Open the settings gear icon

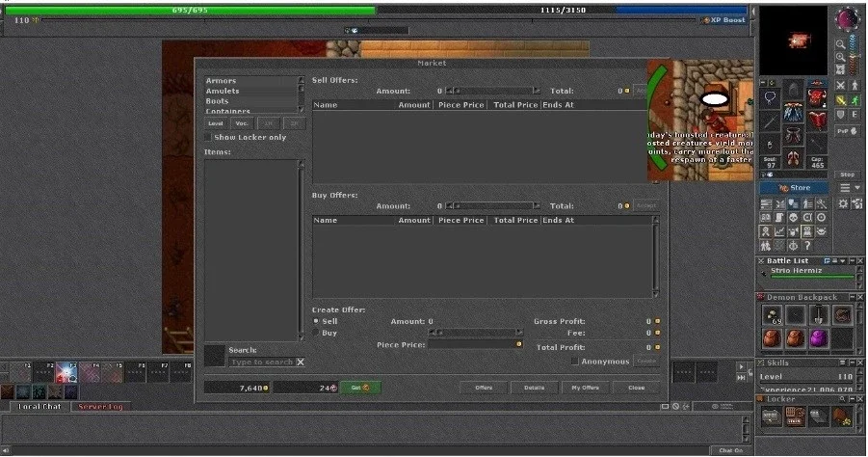tap(843, 203)
